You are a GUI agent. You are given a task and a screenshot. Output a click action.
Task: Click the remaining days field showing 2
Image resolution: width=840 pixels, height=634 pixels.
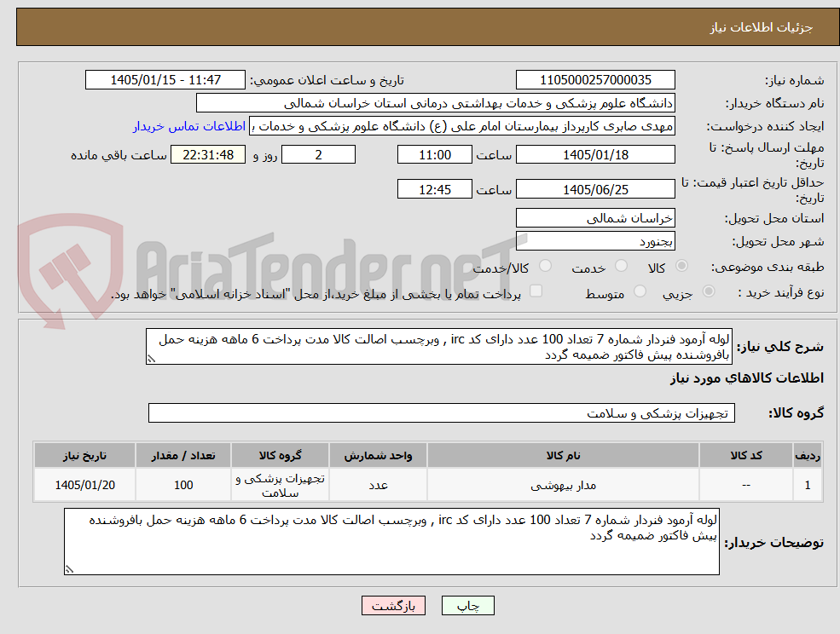[x=318, y=155]
